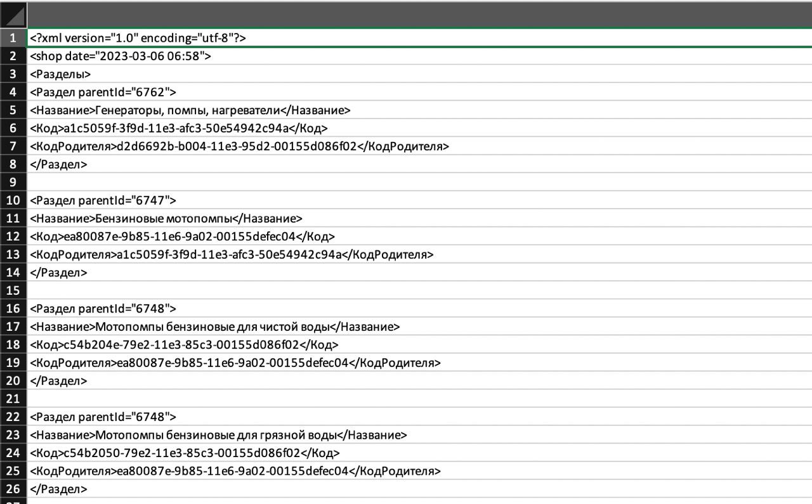This screenshot has width=812, height=504.
Task: Select row 26 header
Action: tap(13, 489)
